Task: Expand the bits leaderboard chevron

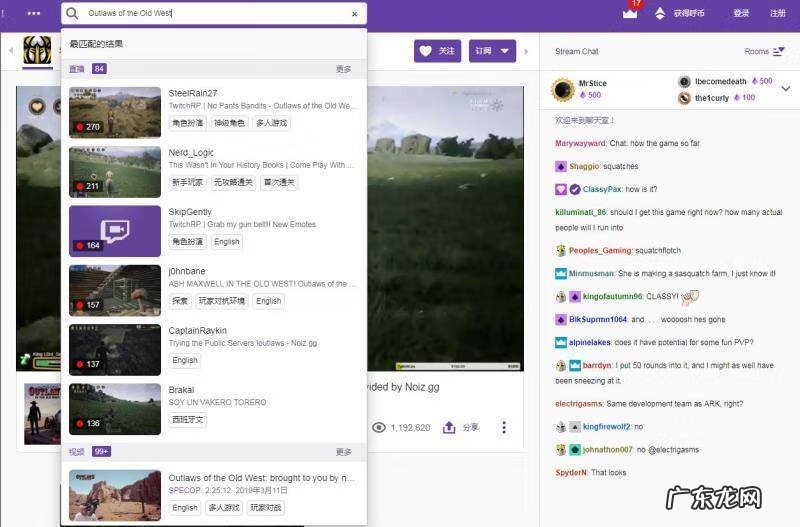Action: 786,89
